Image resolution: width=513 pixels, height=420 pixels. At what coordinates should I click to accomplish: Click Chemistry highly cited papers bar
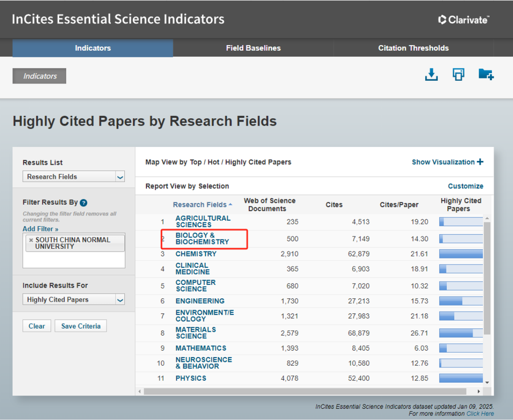click(x=461, y=254)
